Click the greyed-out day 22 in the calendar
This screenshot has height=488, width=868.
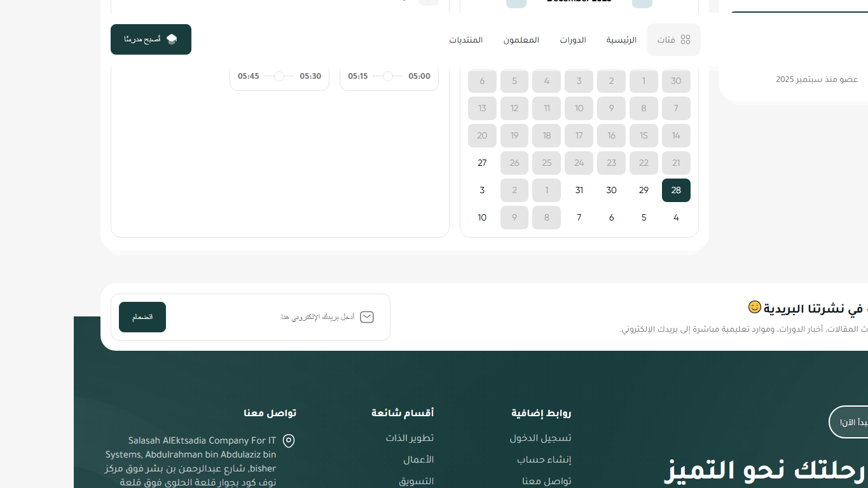coord(644,163)
